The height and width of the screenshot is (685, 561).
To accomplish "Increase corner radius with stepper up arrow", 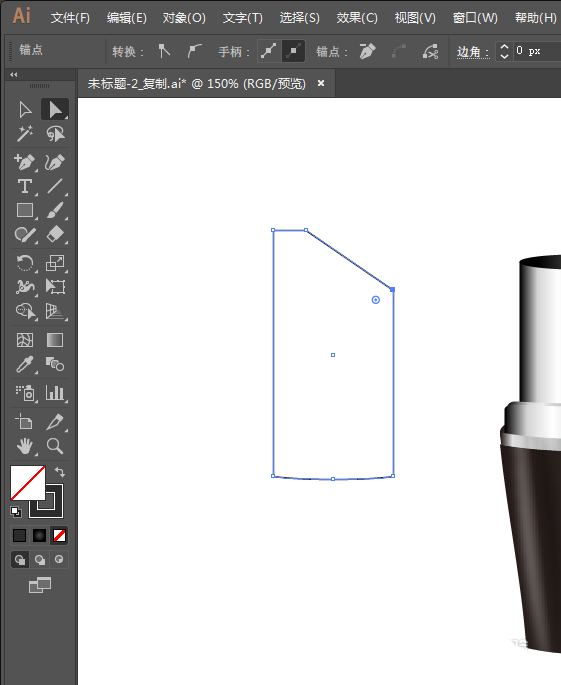I will pyautogui.click(x=504, y=46).
